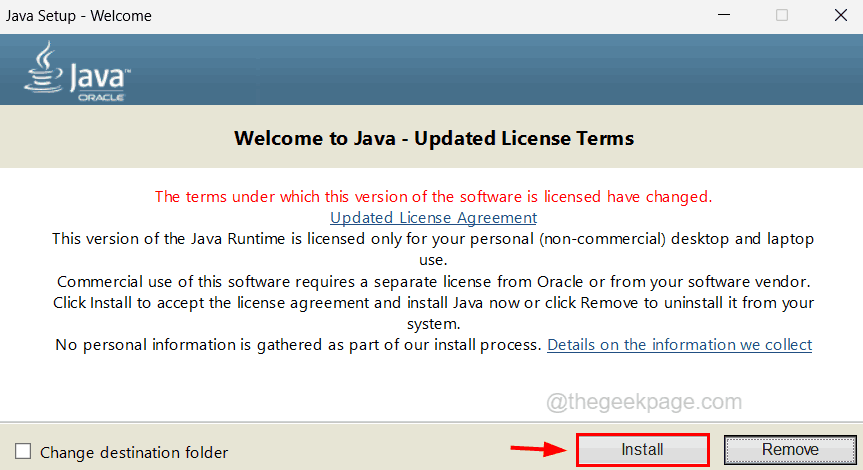The height and width of the screenshot is (470, 863).
Task: Enable the Change destination folder checkbox
Action: coord(23,451)
